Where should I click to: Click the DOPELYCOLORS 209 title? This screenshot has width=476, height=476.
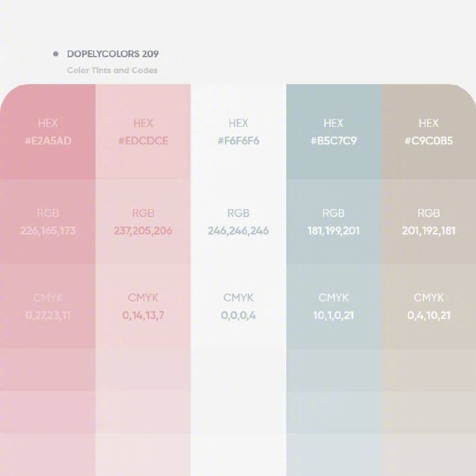point(113,54)
